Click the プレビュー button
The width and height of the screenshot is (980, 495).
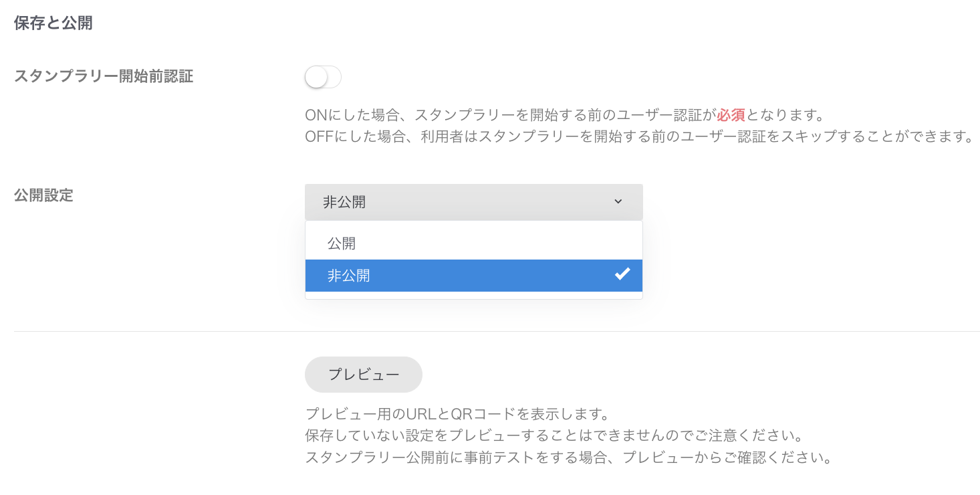coord(364,375)
